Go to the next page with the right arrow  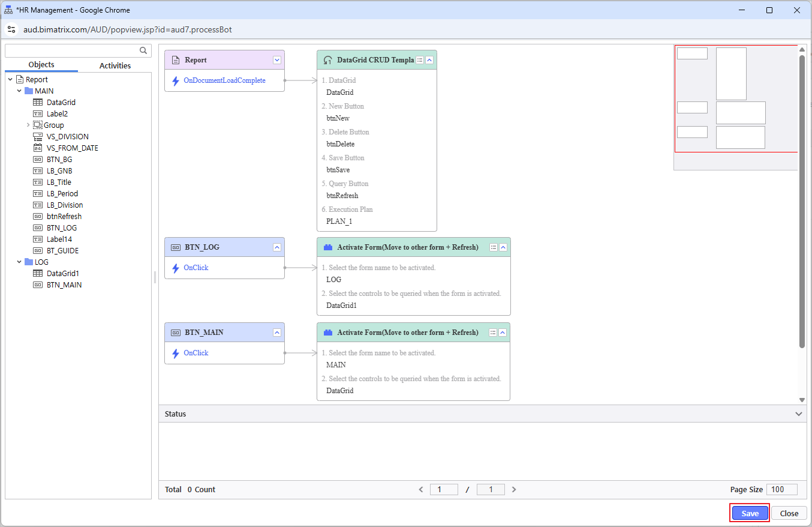click(x=514, y=489)
